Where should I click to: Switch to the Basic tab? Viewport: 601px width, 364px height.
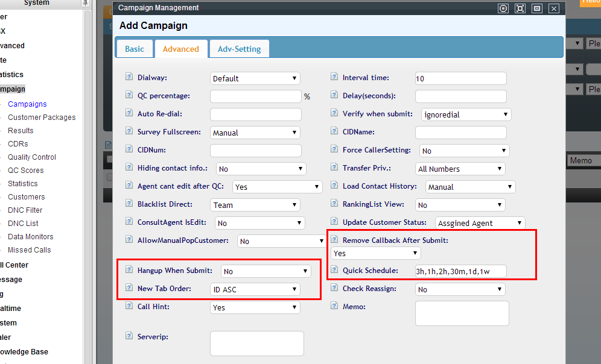pos(135,49)
